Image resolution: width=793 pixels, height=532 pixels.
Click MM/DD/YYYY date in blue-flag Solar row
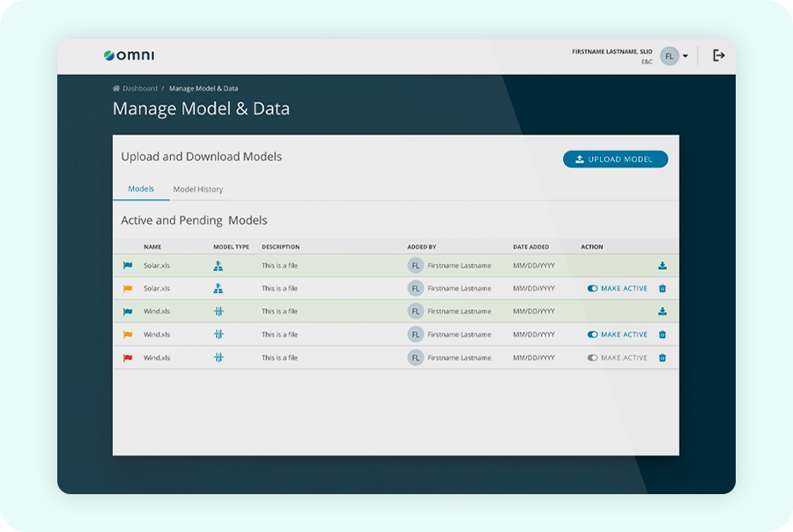[534, 265]
